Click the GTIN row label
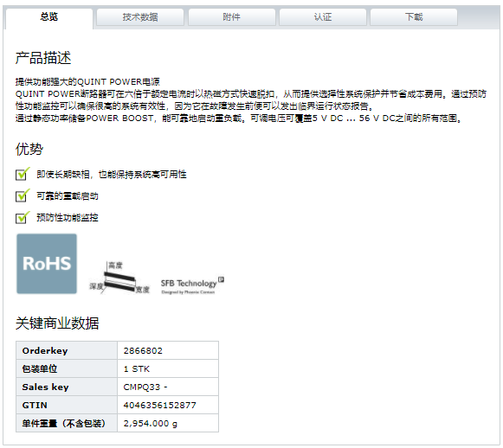The width and height of the screenshot is (503, 448). [35, 406]
